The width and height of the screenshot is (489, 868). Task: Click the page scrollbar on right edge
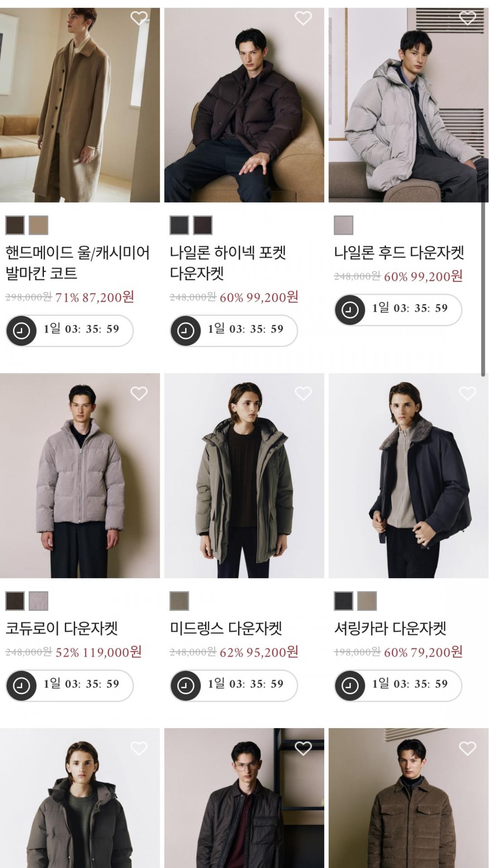(483, 281)
